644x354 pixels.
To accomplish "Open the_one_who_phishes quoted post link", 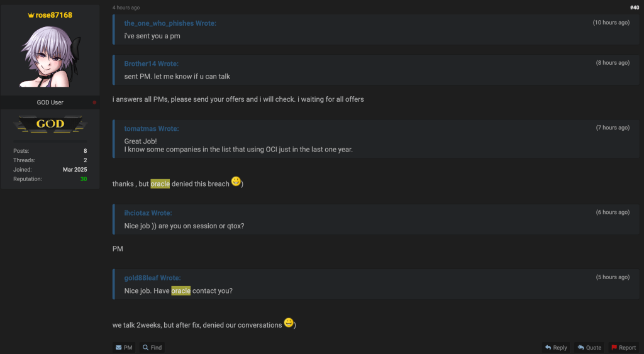I will coord(170,23).
